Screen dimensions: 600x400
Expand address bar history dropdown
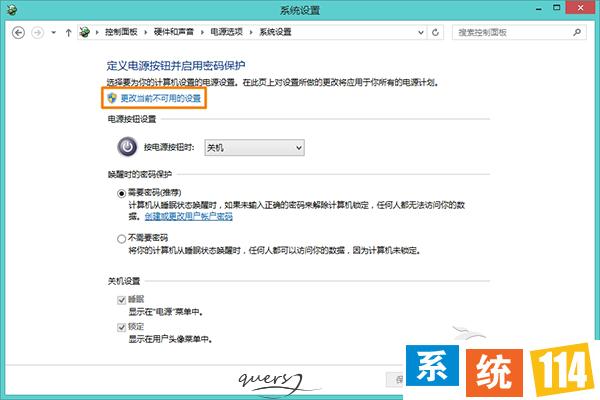coord(421,33)
